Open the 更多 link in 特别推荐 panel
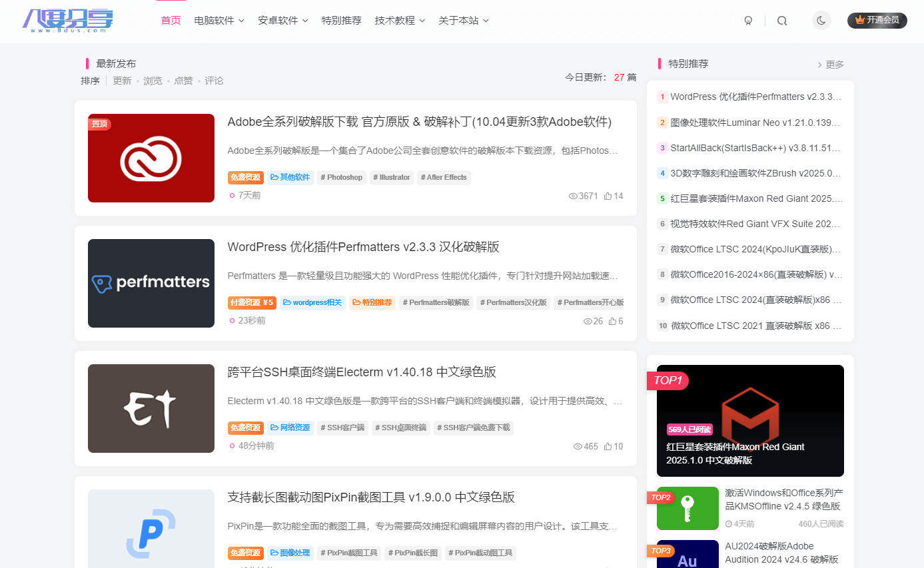This screenshot has width=924, height=568. coord(835,65)
